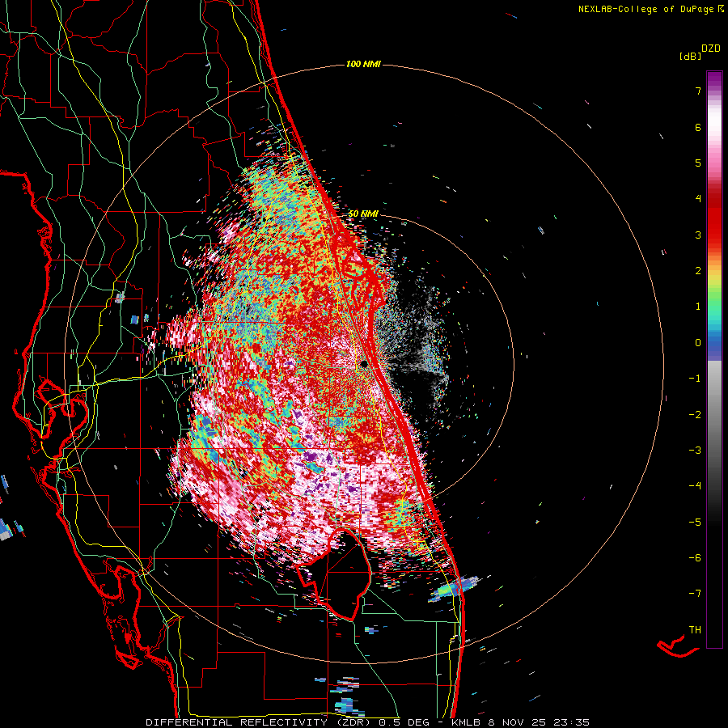Click the 5 value on the color scale
The height and width of the screenshot is (728, 728).
pos(698,163)
